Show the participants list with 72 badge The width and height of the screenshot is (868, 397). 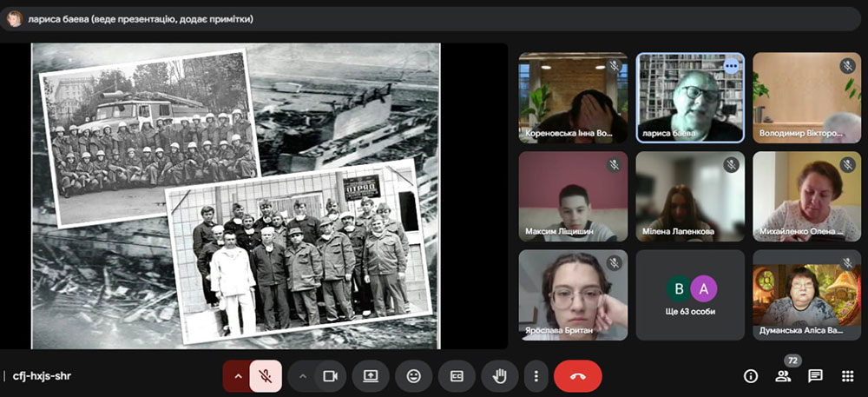click(x=783, y=376)
